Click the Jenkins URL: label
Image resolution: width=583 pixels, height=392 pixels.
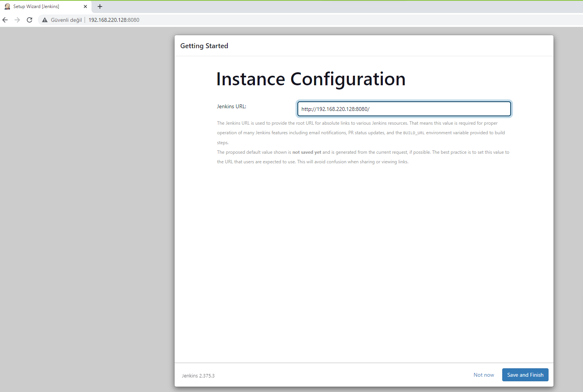(232, 106)
